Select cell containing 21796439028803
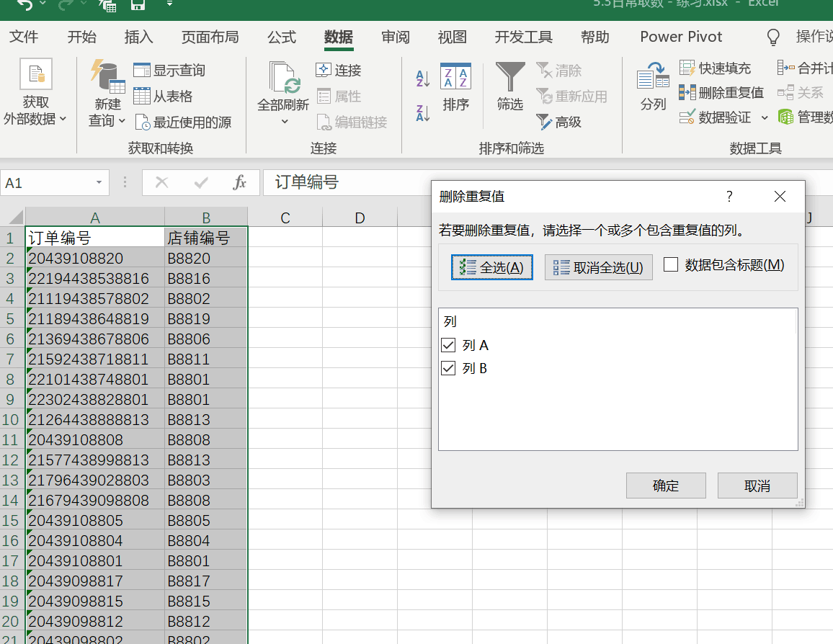Screen dimensions: 833x644 [x=94, y=480]
